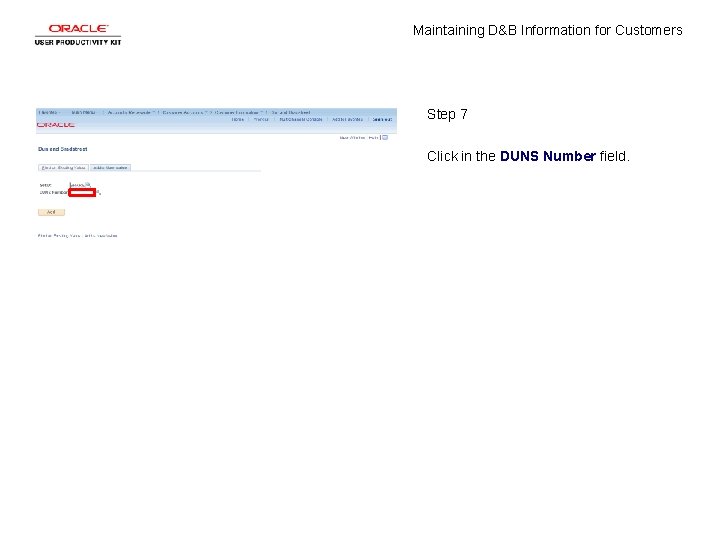
Task: Click the SetID input field
Action: 77,185
